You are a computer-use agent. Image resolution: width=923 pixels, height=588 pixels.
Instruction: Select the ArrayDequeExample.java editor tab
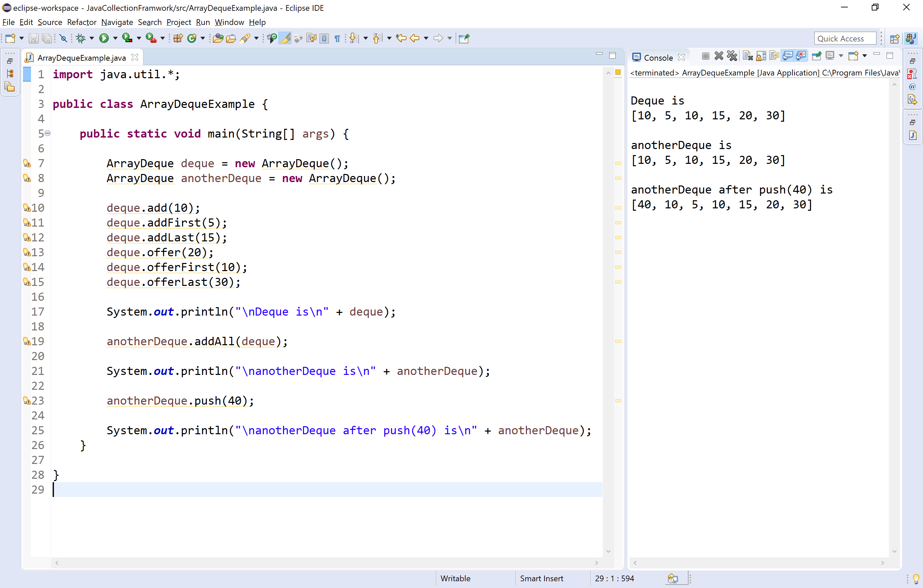81,57
